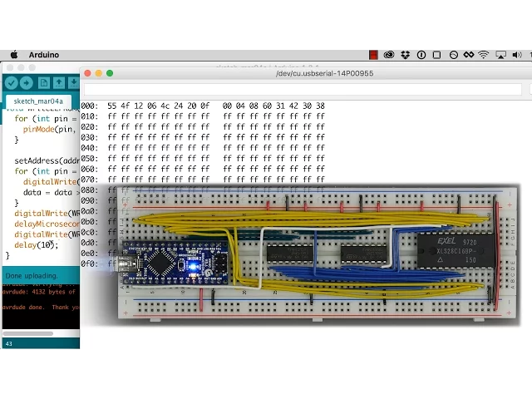Click the red recording menu bar icon

(373, 55)
